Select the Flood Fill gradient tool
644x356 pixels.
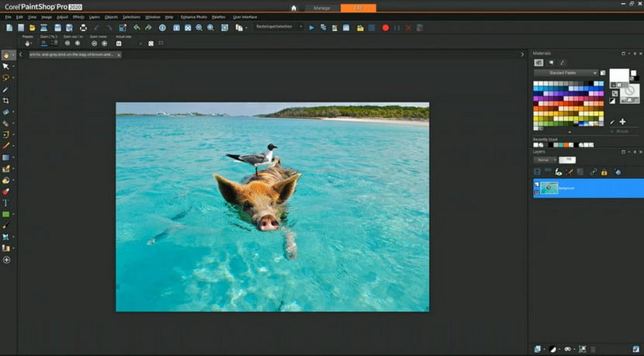pos(5,157)
